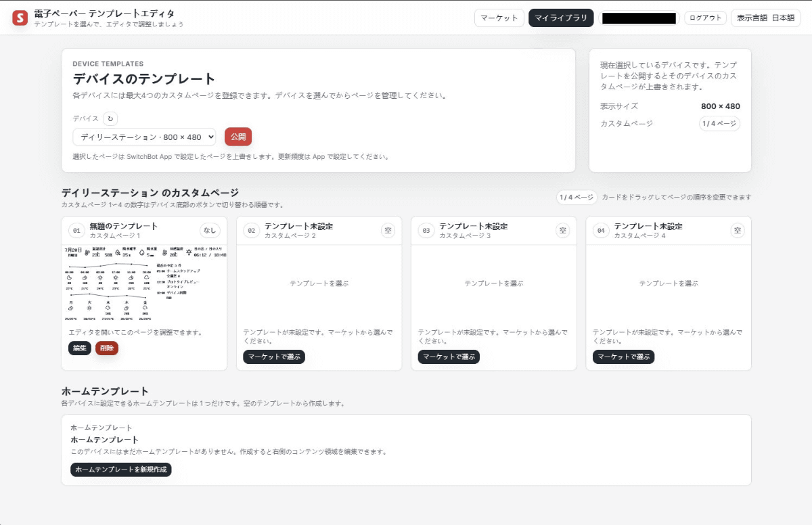The image size is (812, 525).
Task: Click the なし badge on page 1
Action: pos(210,231)
